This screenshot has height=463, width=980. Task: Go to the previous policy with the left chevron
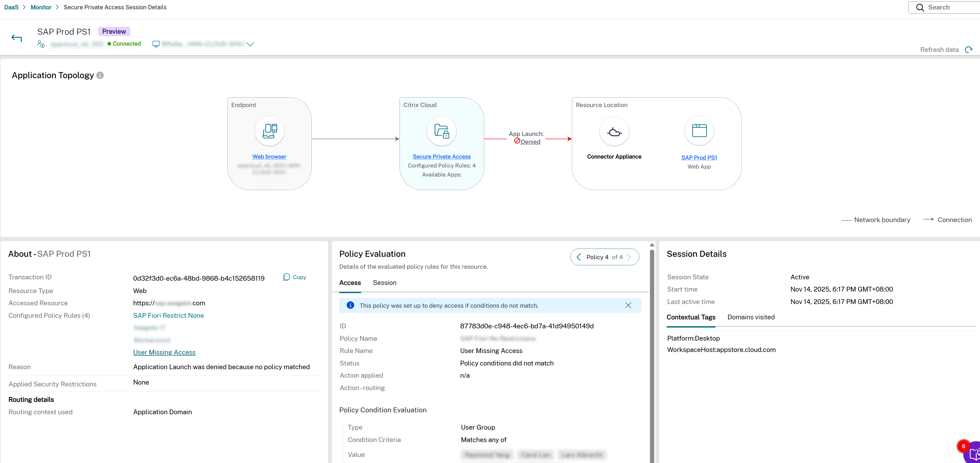[x=579, y=257]
